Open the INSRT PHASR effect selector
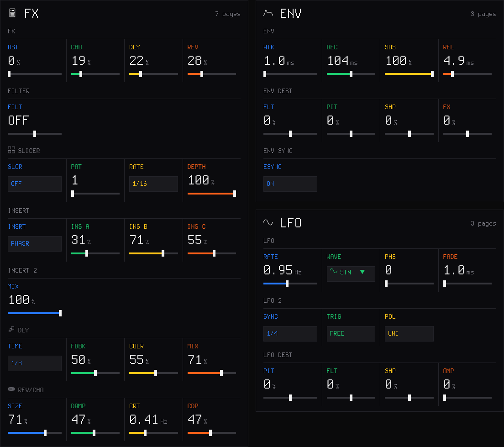The height and width of the screenshot is (447, 504). [x=34, y=243]
